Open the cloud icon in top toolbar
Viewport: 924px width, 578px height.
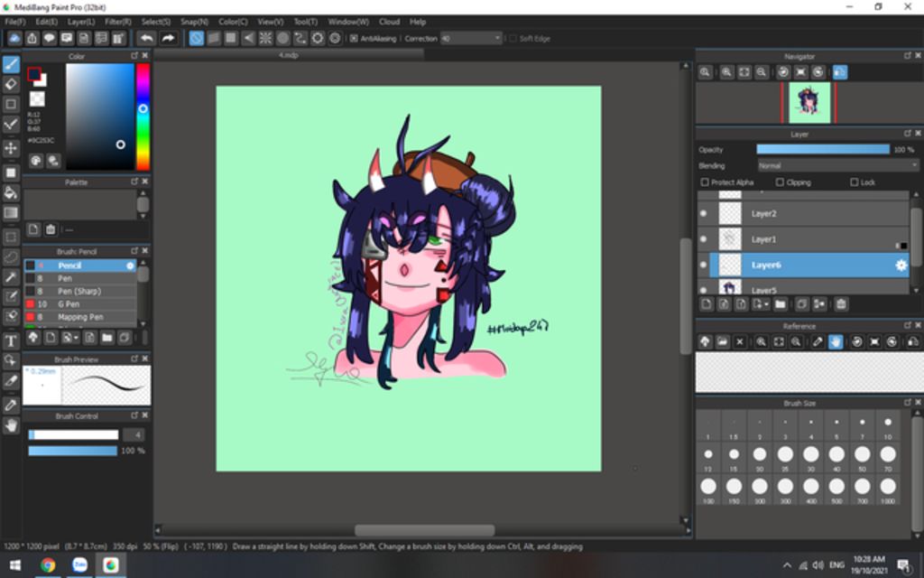[x=14, y=38]
